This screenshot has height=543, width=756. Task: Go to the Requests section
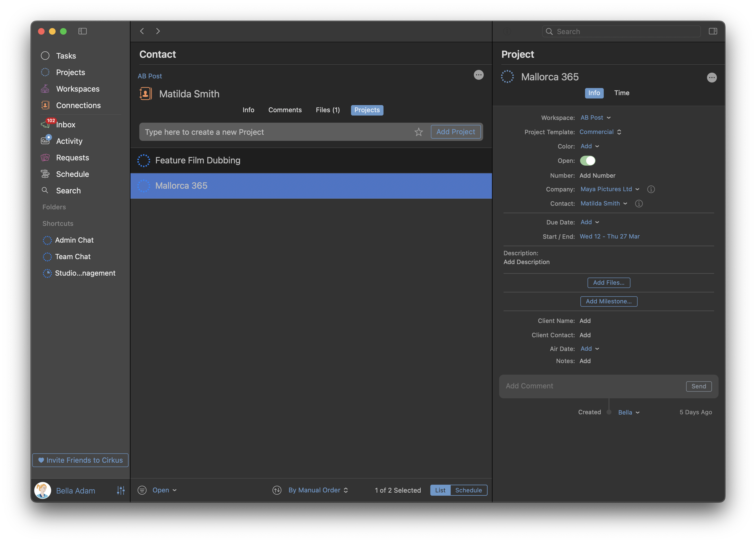(x=72, y=158)
